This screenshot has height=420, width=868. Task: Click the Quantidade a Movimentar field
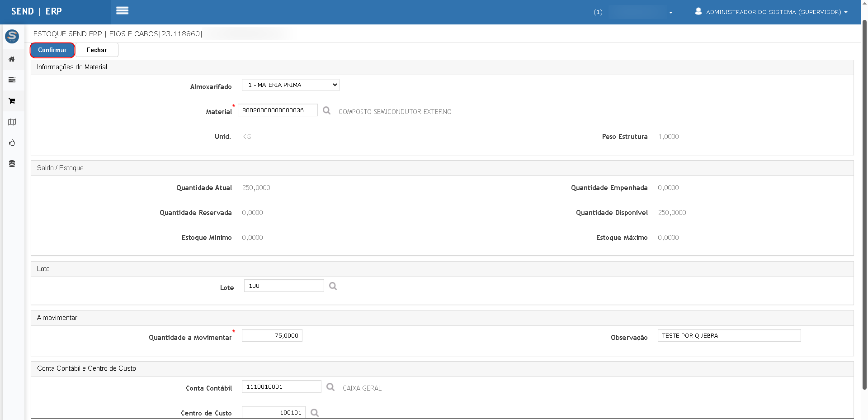click(x=272, y=336)
